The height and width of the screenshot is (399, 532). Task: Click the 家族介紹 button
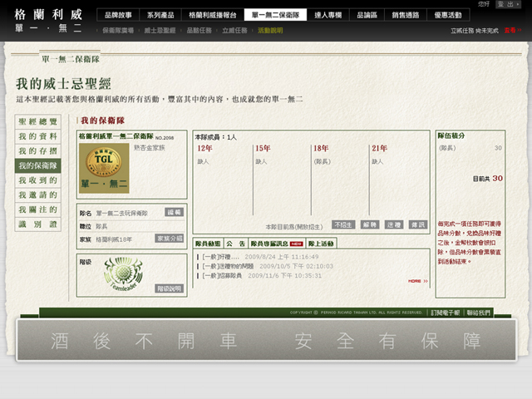(170, 239)
